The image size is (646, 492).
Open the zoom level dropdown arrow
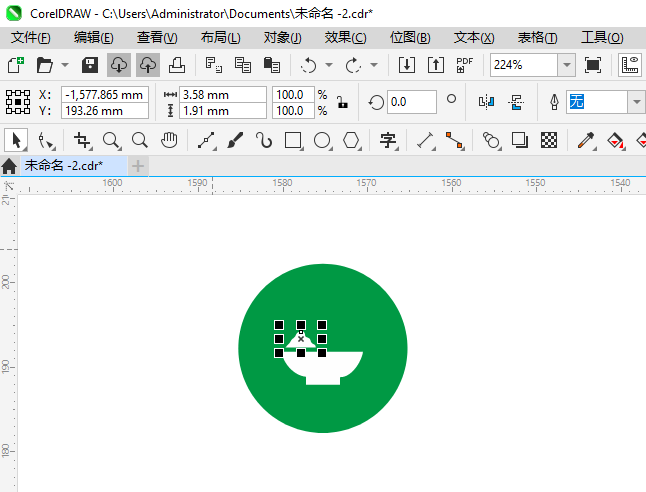click(567, 65)
